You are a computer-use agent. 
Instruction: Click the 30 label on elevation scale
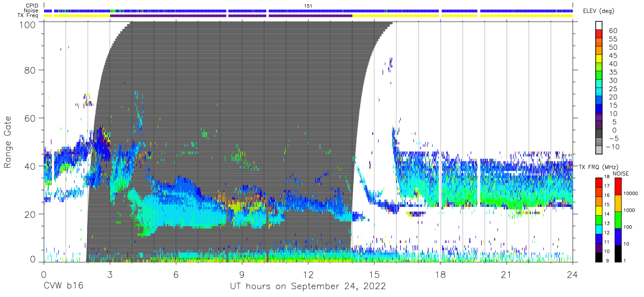coord(613,81)
